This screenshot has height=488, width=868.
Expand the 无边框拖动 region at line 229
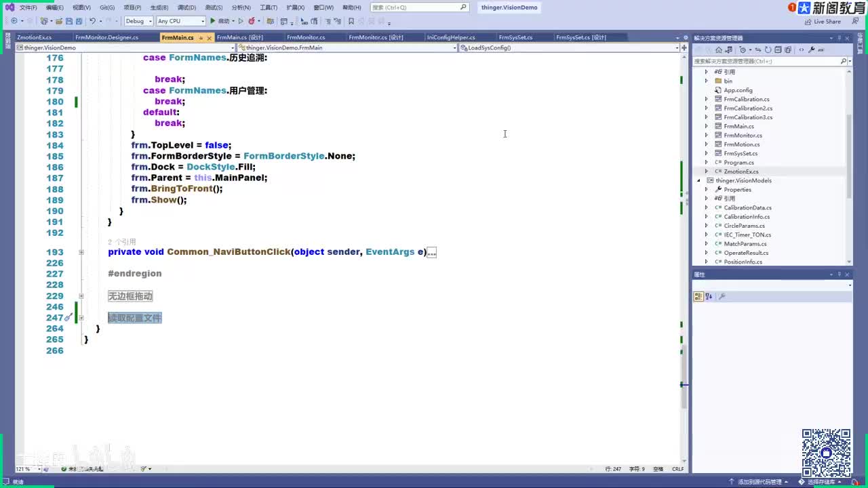[81, 296]
